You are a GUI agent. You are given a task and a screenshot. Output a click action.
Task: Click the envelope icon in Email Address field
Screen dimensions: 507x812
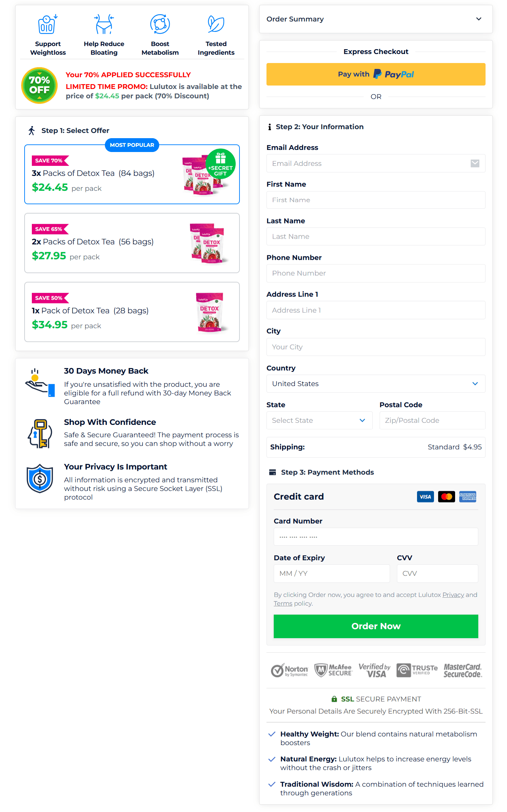[x=475, y=163]
